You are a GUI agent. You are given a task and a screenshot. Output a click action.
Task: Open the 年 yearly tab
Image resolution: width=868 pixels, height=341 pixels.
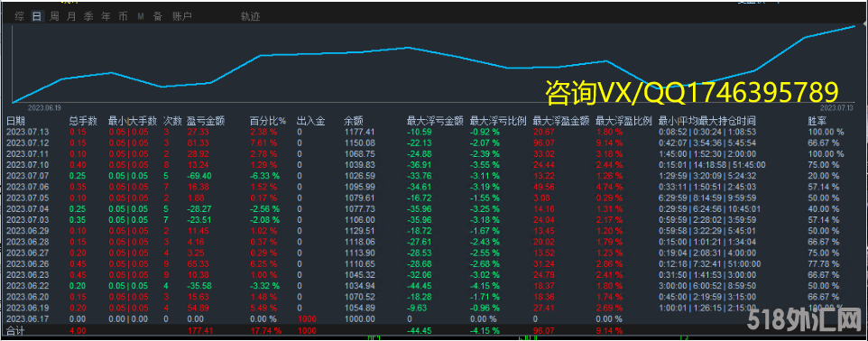point(106,16)
